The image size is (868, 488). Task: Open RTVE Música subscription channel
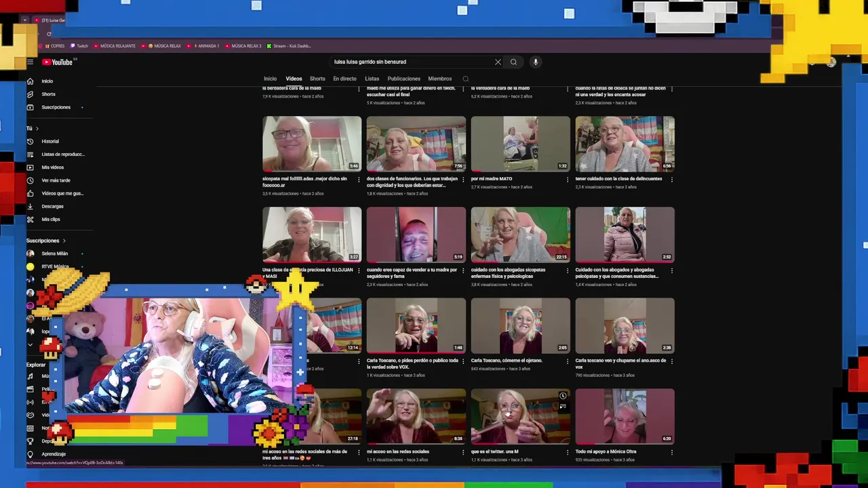coord(55,266)
